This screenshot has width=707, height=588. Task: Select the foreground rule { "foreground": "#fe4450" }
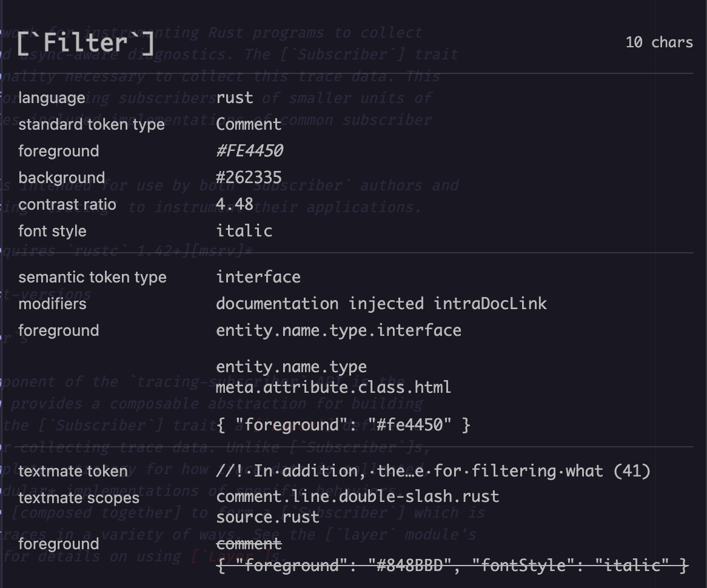(343, 425)
